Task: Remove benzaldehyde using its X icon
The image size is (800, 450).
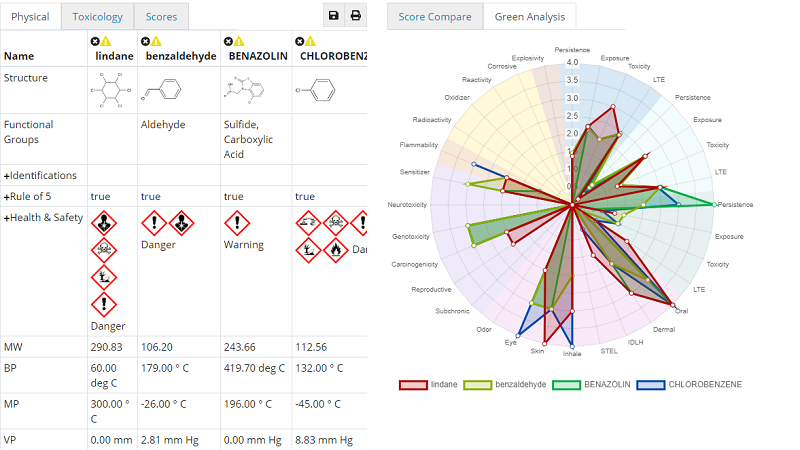Action: (145, 41)
